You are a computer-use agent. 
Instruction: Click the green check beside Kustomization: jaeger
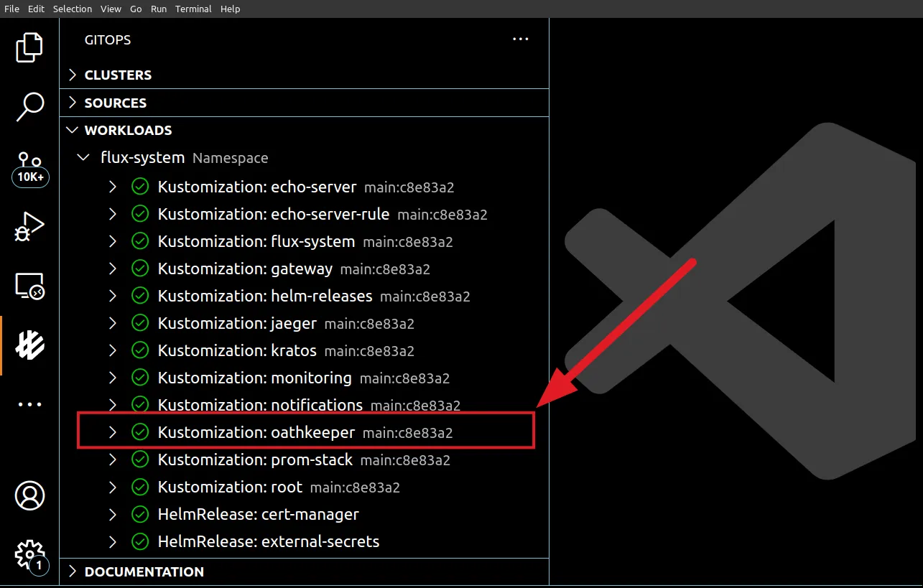point(140,323)
